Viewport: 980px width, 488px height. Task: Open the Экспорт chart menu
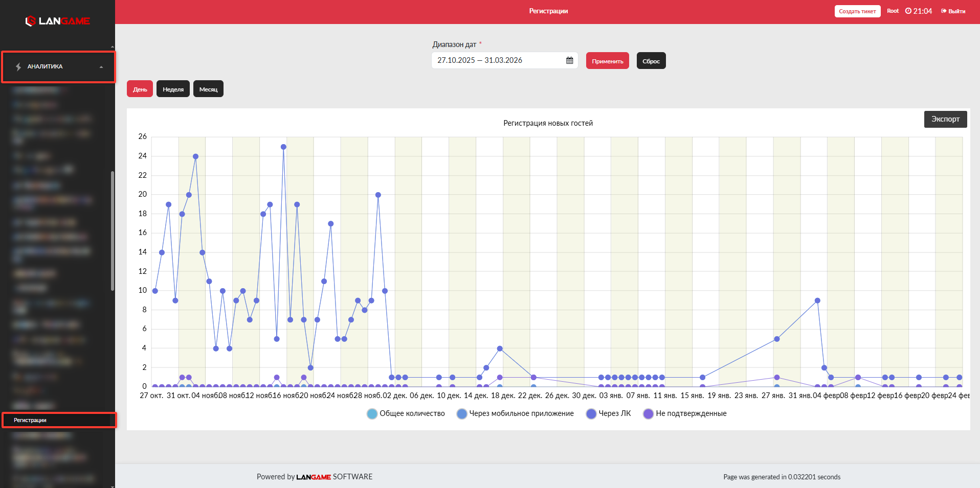pos(945,119)
